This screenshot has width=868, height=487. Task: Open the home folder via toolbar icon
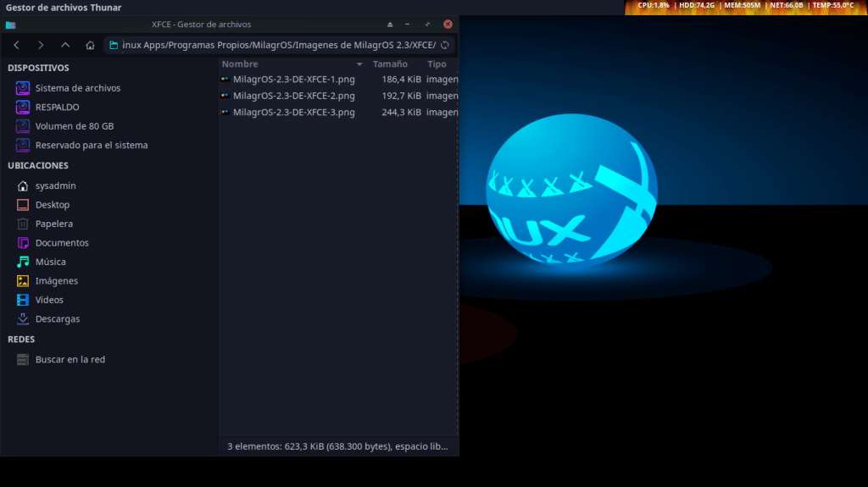click(90, 45)
